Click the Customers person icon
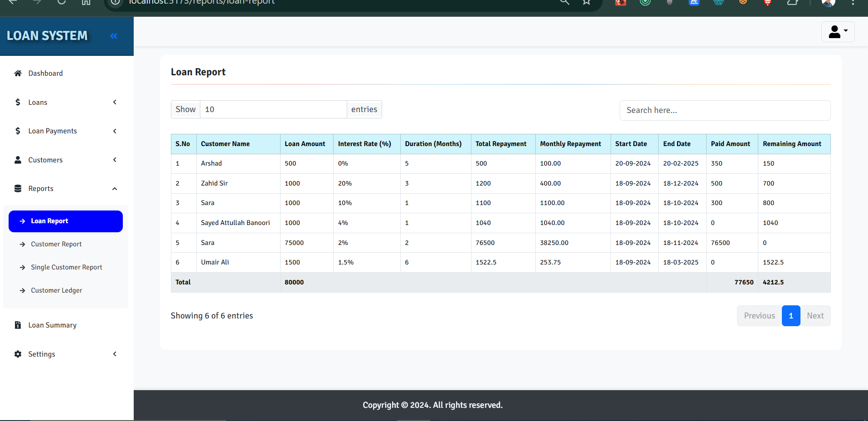 click(x=18, y=160)
